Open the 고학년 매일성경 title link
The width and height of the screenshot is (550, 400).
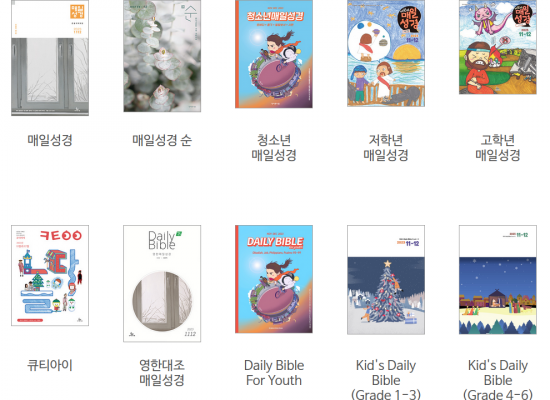point(498,148)
